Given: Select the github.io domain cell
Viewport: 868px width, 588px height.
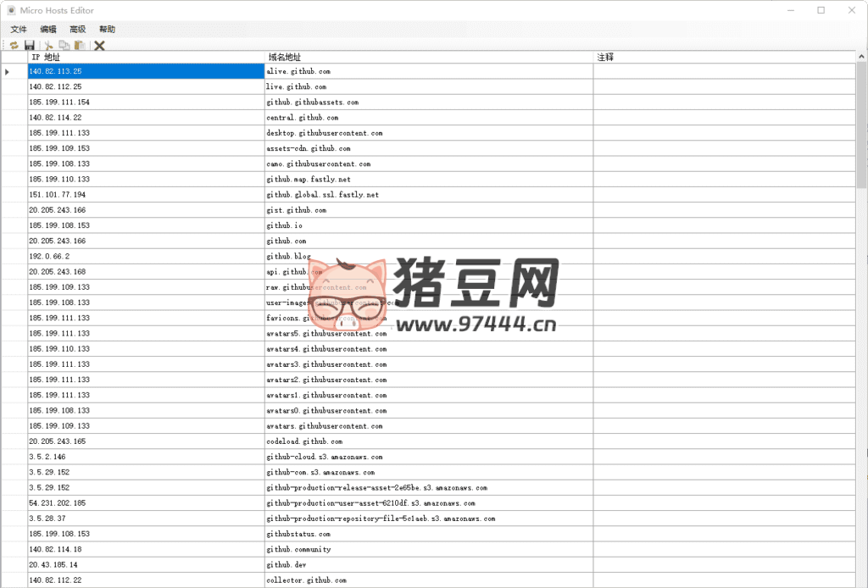Looking at the screenshot, I should click(428, 225).
